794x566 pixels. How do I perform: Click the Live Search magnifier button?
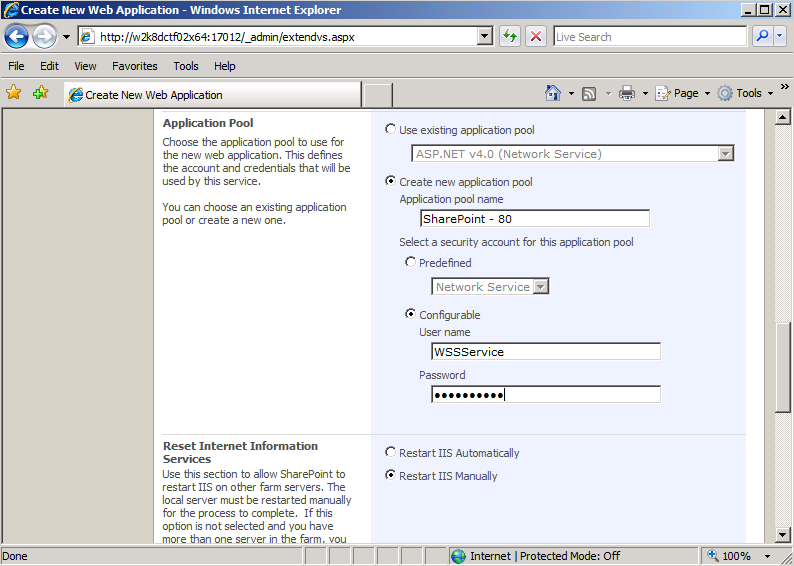tap(762, 36)
